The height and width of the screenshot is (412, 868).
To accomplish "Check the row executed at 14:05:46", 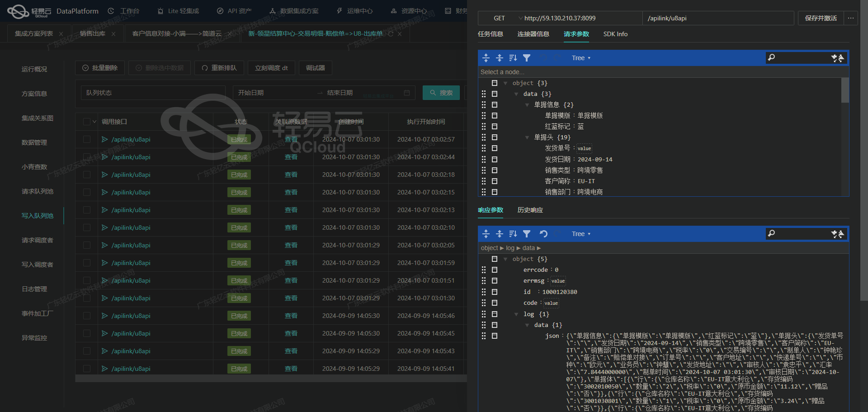I will pyautogui.click(x=87, y=316).
